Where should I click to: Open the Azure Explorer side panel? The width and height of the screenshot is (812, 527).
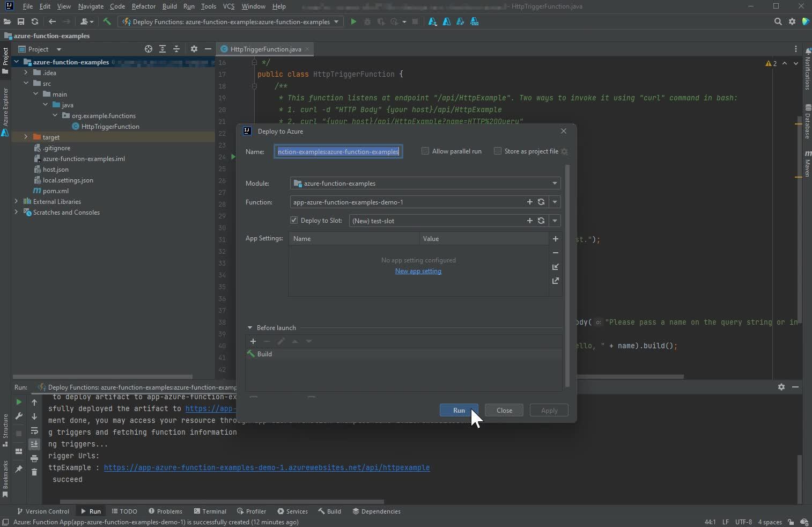click(5, 112)
